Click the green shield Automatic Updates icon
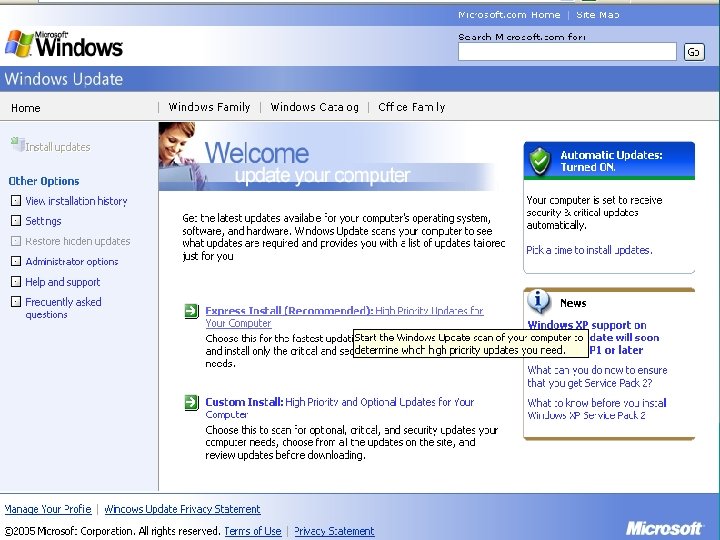The image size is (720, 540). click(540, 161)
